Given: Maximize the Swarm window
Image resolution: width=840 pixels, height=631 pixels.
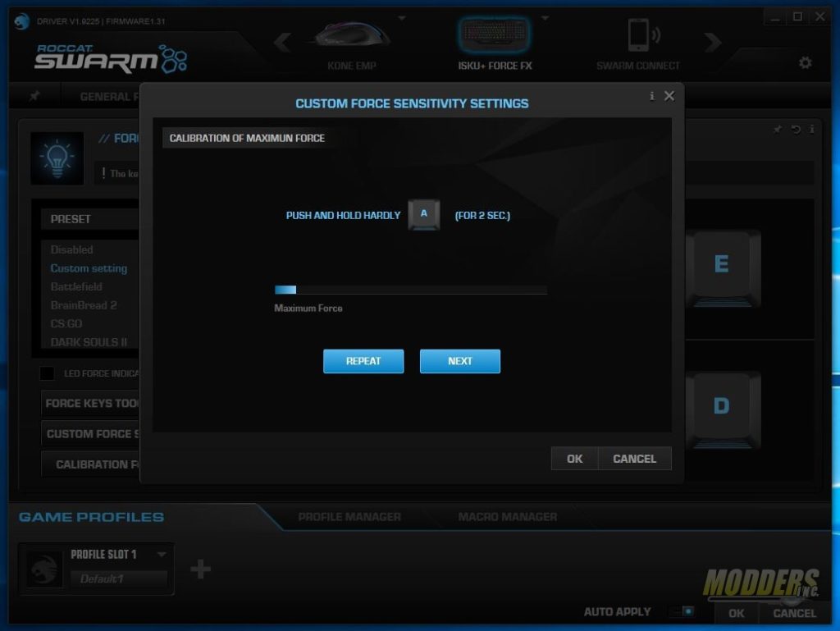Looking at the screenshot, I should point(797,17).
